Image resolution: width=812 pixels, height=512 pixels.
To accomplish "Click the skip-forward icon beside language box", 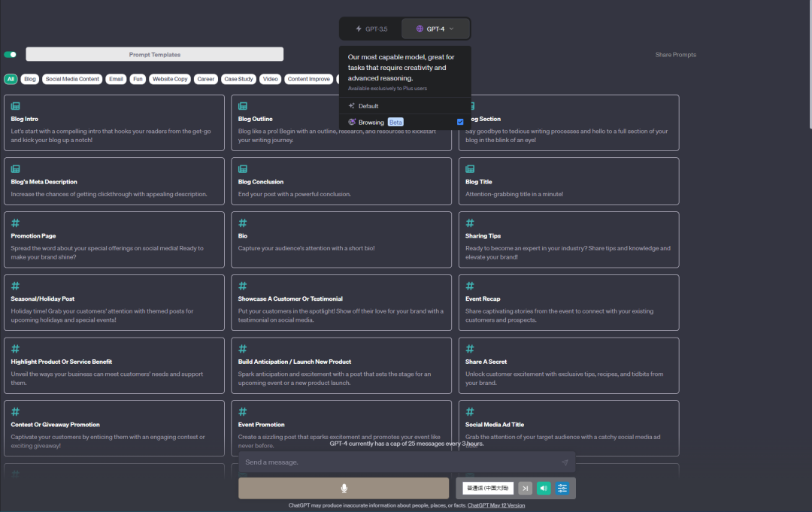I will pos(525,488).
